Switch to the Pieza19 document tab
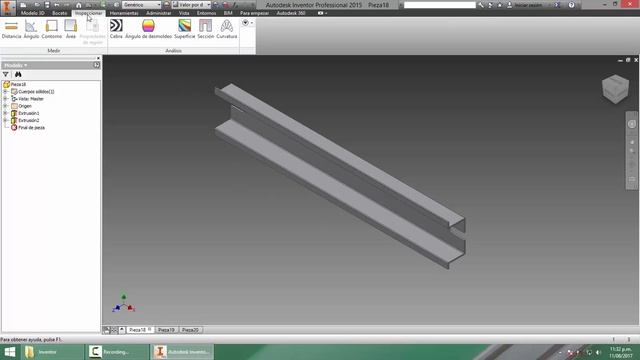The image size is (640, 360). [166, 330]
